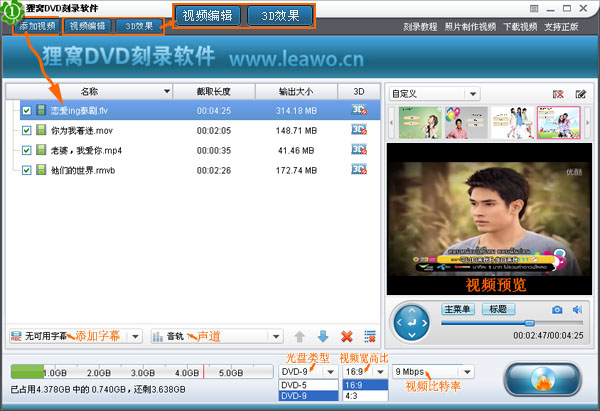
Task: Open the 16:9 aspect ratio dropdown
Action: [365, 372]
